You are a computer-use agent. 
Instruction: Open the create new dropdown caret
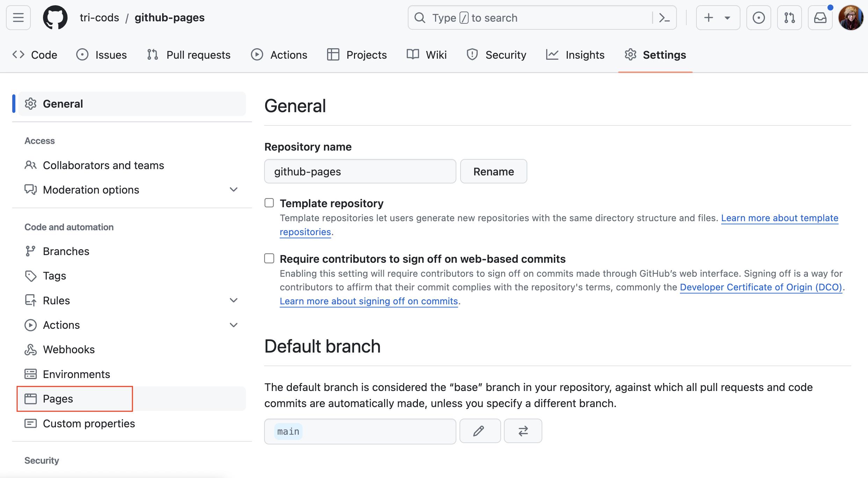click(x=728, y=18)
